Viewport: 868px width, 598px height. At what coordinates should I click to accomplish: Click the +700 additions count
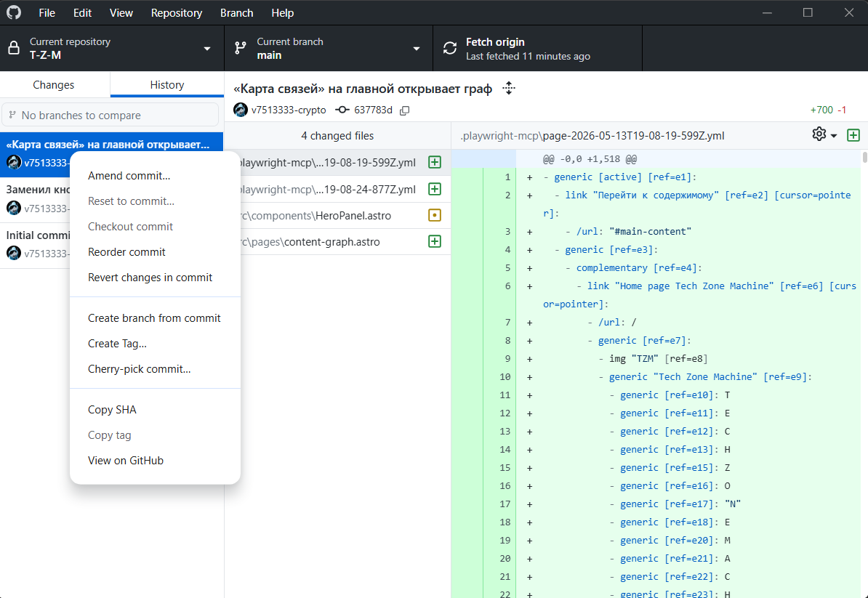(821, 110)
